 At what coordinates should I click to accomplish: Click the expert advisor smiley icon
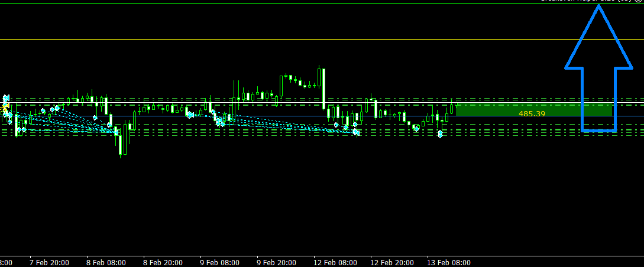click(x=638, y=1)
